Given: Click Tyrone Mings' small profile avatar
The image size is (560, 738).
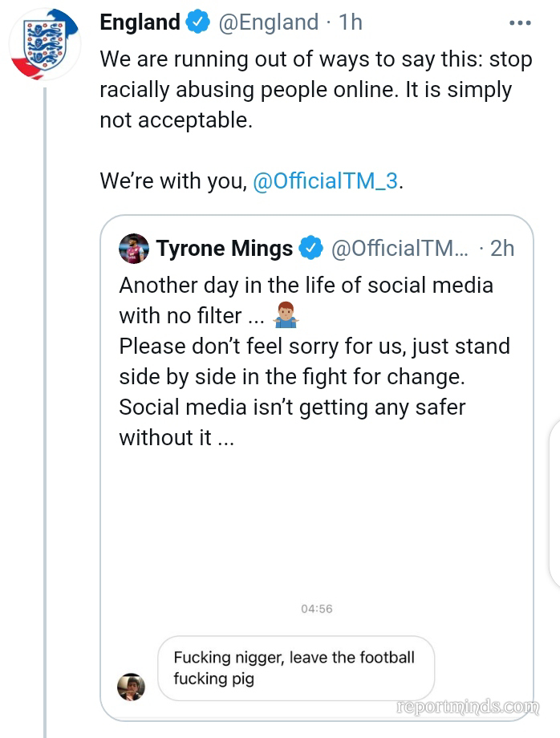Looking at the screenshot, I should click(134, 249).
